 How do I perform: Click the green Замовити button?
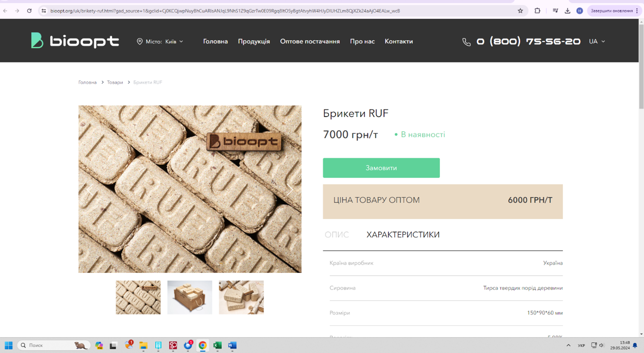381,168
